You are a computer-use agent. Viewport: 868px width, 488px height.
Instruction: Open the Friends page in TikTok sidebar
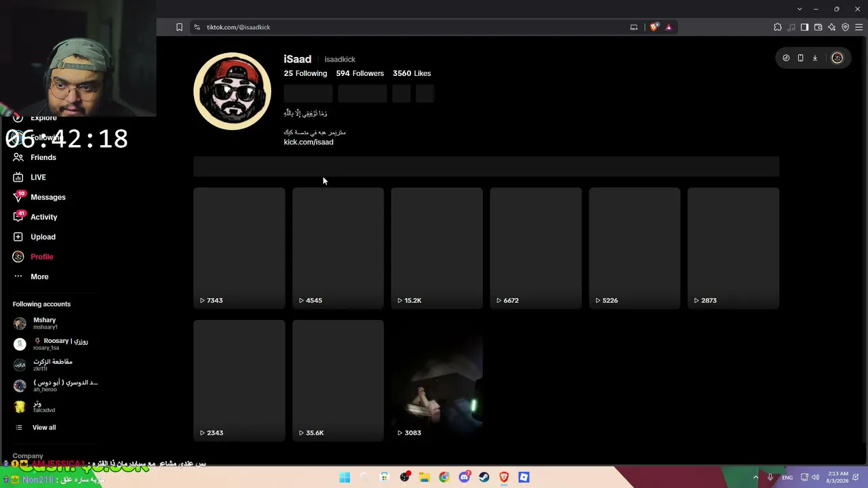[34, 157]
